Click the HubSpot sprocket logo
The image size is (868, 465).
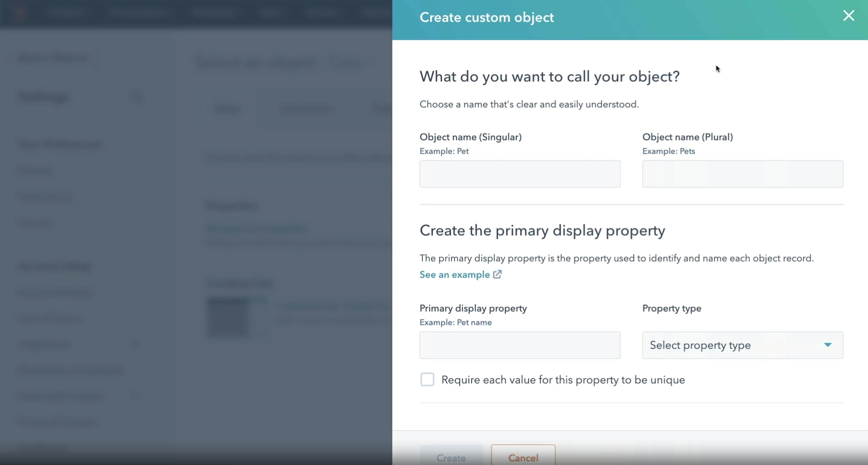[x=18, y=12]
